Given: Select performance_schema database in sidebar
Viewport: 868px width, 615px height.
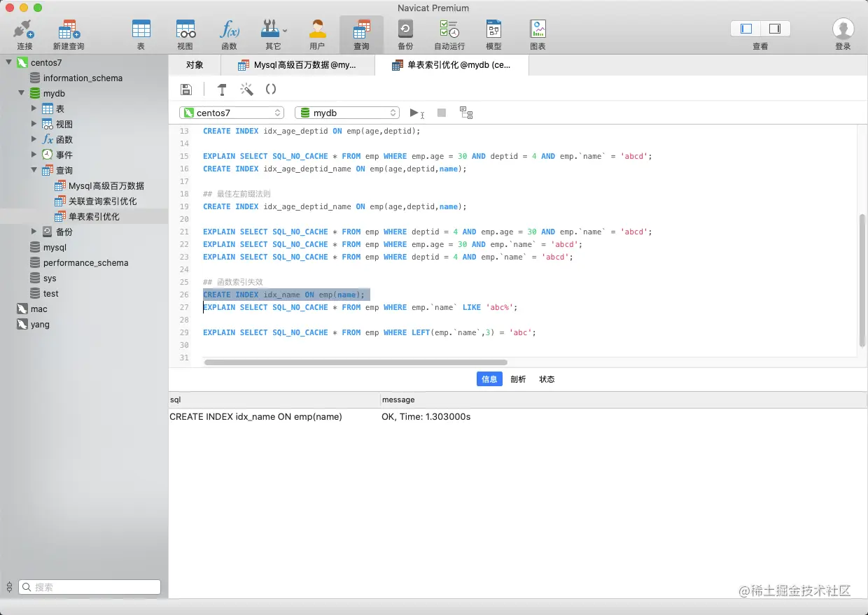Looking at the screenshot, I should point(84,262).
